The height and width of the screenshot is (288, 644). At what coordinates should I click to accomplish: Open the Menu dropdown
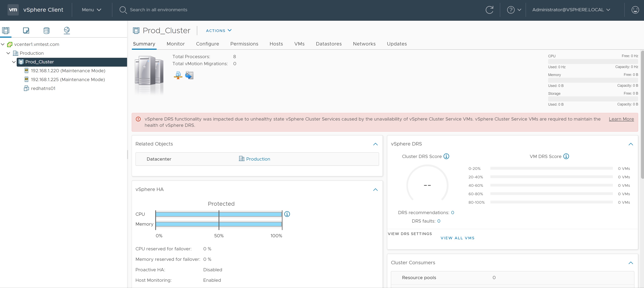tap(91, 10)
